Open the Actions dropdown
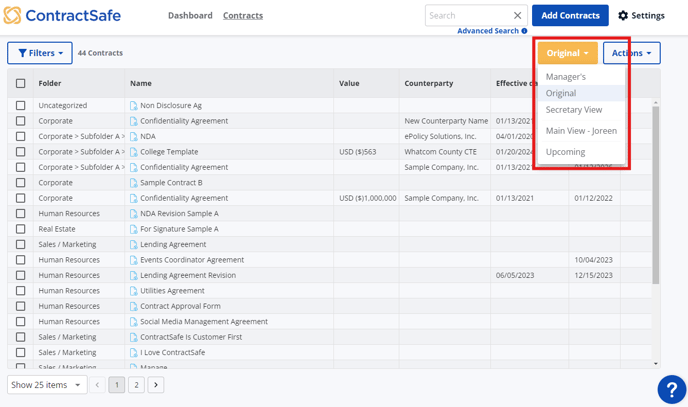The image size is (688, 407). 631,53
